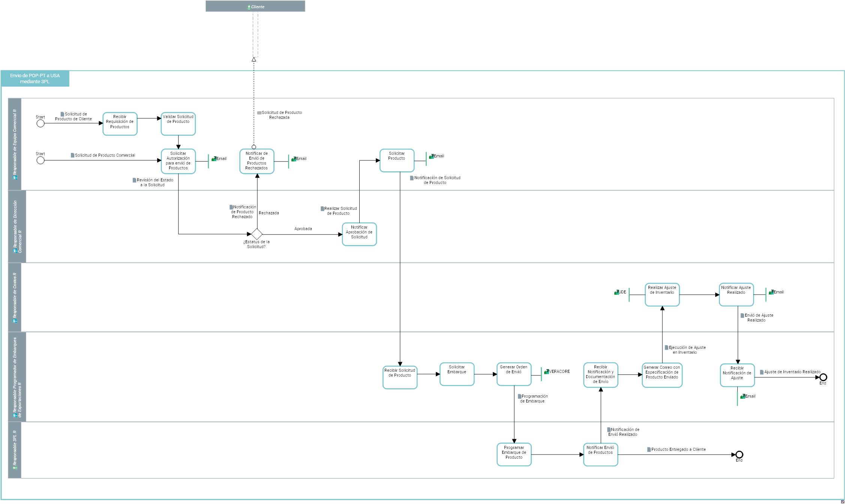This screenshot has height=504, width=845.
Task: Select the Cliente pool header
Action: tap(255, 6)
